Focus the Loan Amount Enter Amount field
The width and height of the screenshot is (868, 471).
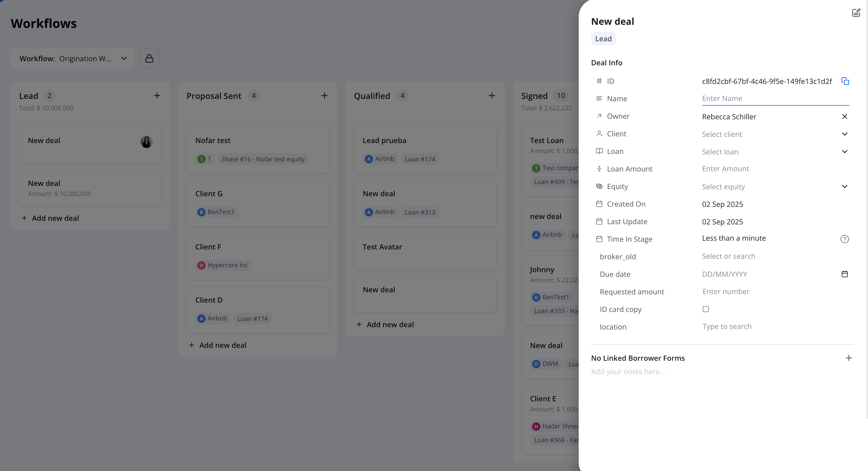point(775,169)
